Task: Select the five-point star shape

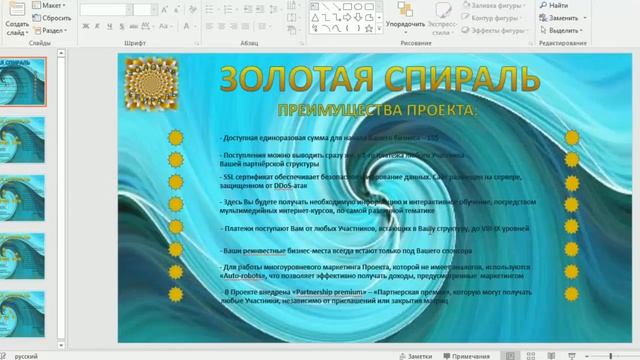Action: pyautogui.click(x=369, y=29)
